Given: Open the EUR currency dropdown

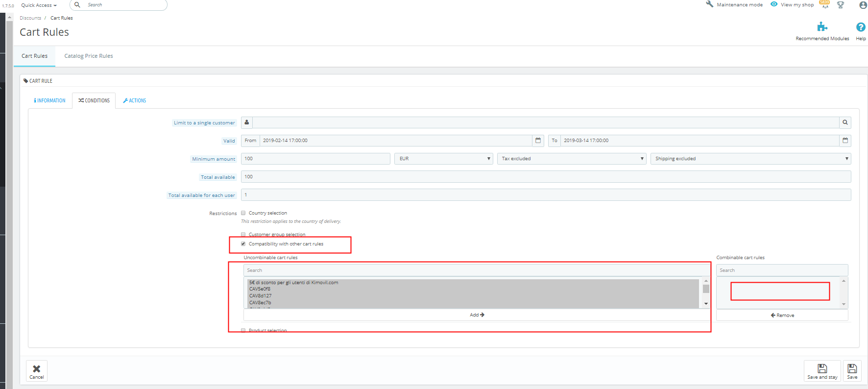Looking at the screenshot, I should point(444,159).
